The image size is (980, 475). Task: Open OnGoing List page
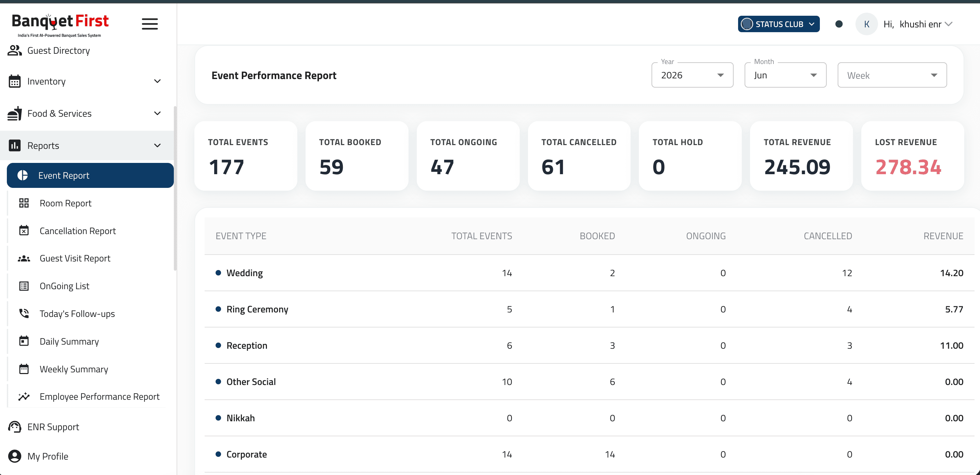(90, 286)
